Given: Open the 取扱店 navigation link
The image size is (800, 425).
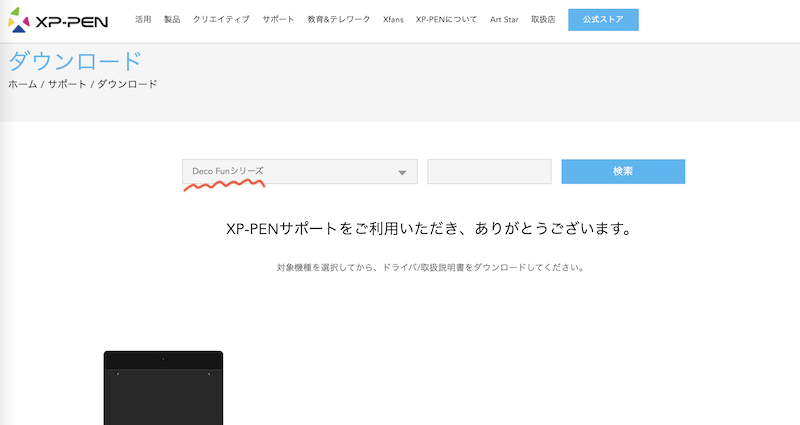Looking at the screenshot, I should [545, 20].
